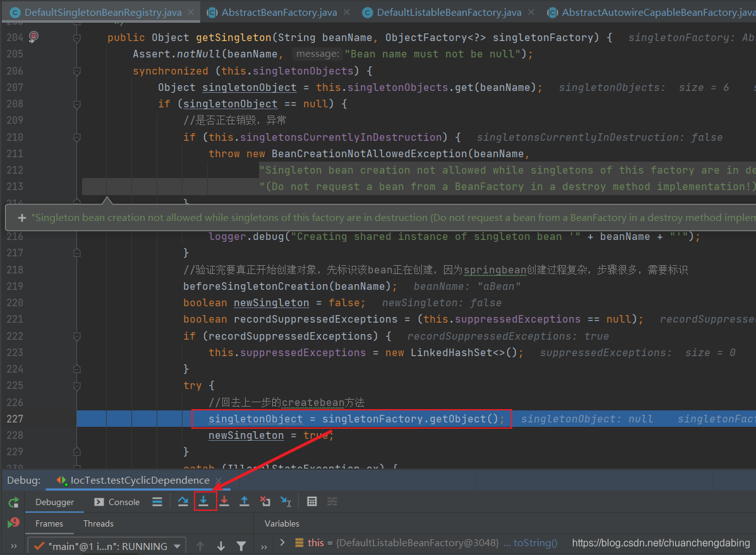Click line number 219 in gutter

click(x=15, y=287)
